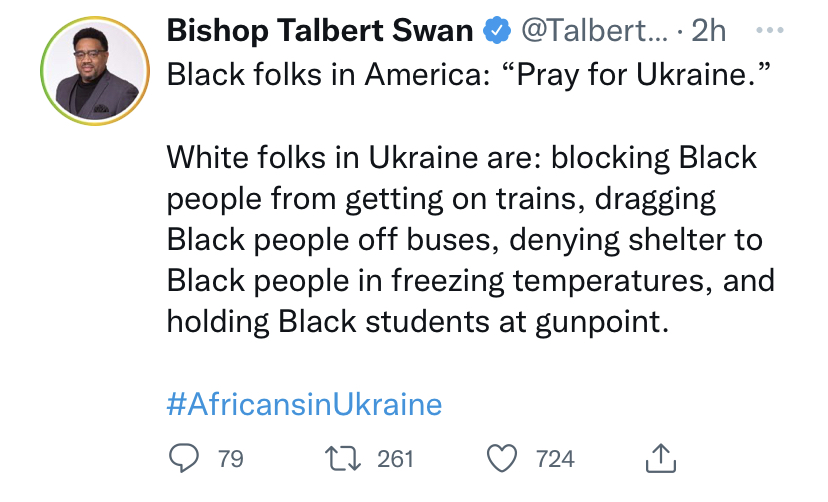Open Bishop Talbert Swan's profile picture
Screen dimensions: 828x502
pos(96,71)
